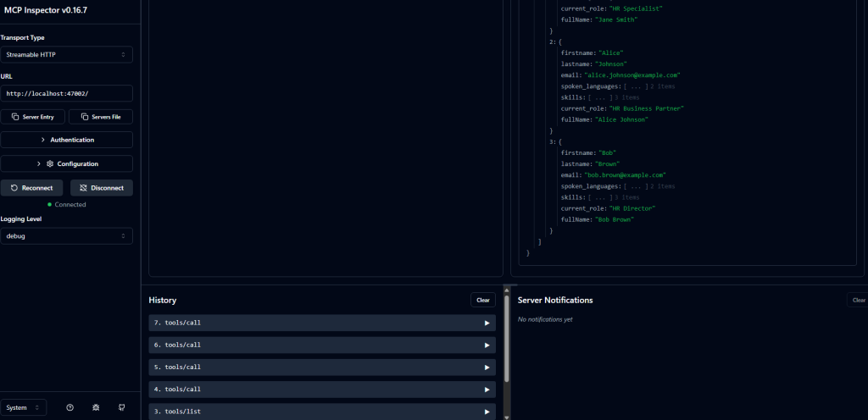Click the server URL input field

(x=66, y=93)
